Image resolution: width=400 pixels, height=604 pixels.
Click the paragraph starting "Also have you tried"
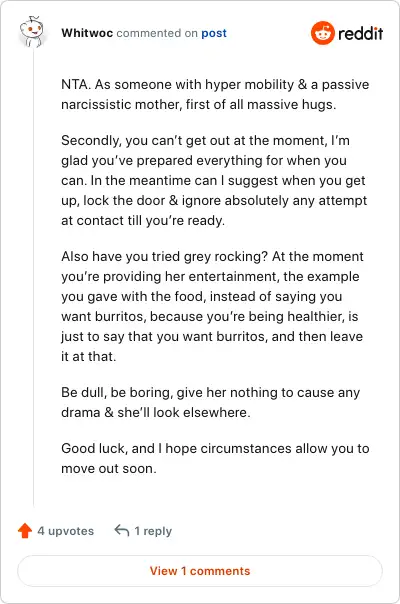click(212, 306)
